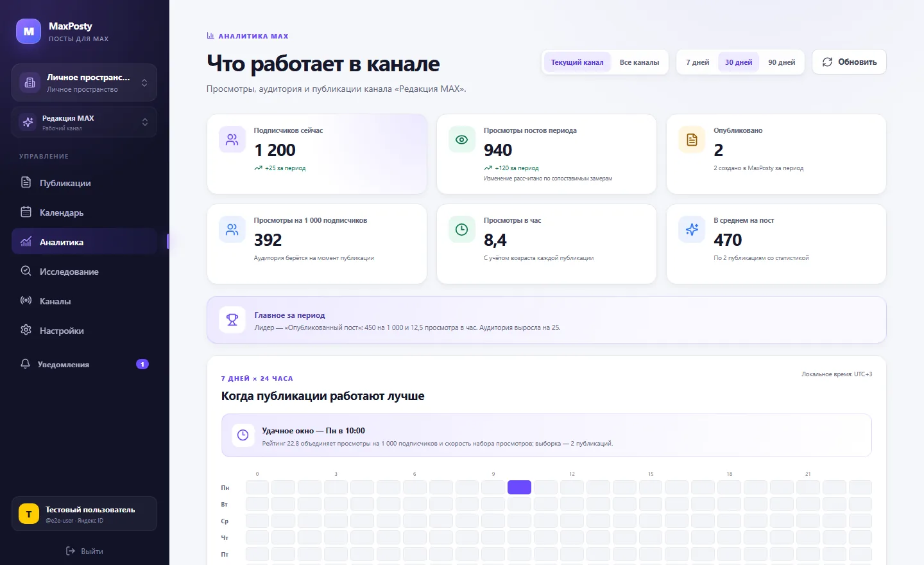Click people icon on Просмотры на 1 000 подписчиков
The height and width of the screenshot is (565, 924).
pos(232,229)
